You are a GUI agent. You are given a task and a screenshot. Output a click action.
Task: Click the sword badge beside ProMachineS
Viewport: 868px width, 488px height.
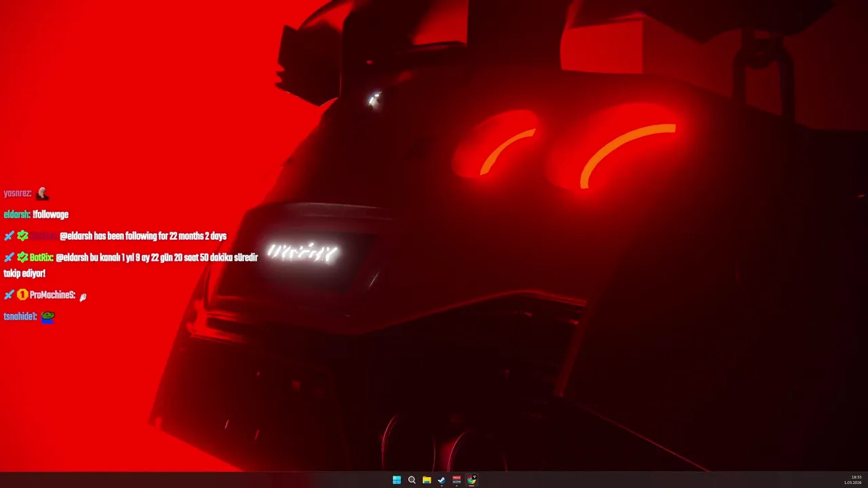click(x=9, y=295)
